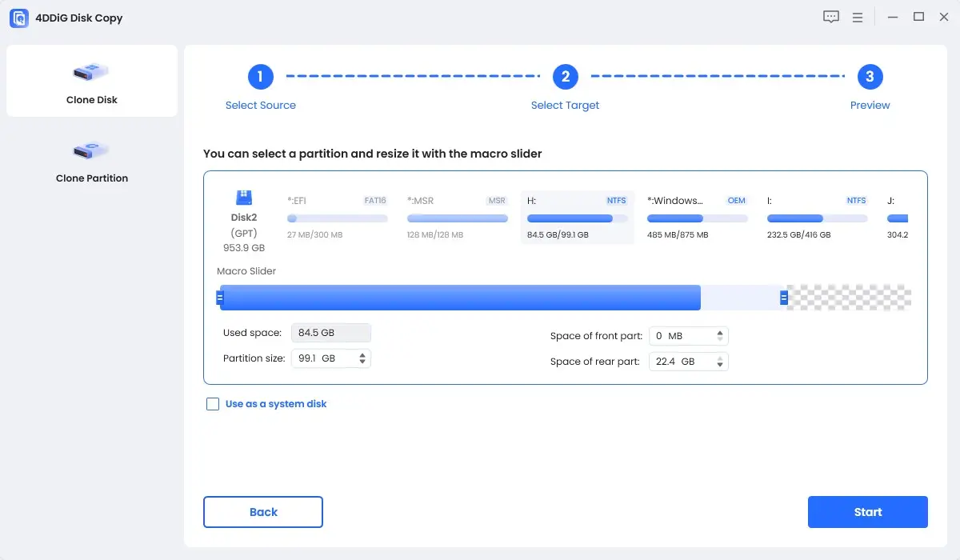This screenshot has width=960, height=560.
Task: Open the feedback message icon
Action: point(831,18)
